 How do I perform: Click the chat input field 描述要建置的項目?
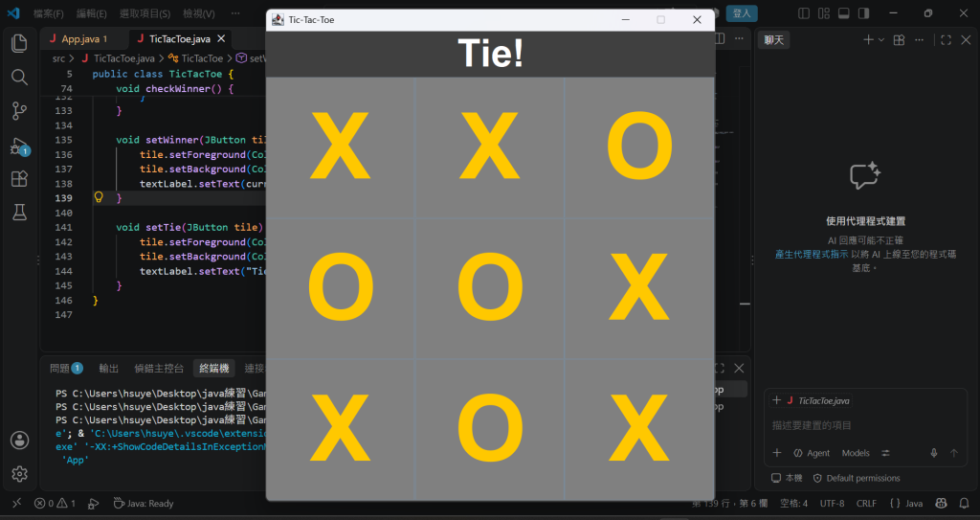[865, 425]
